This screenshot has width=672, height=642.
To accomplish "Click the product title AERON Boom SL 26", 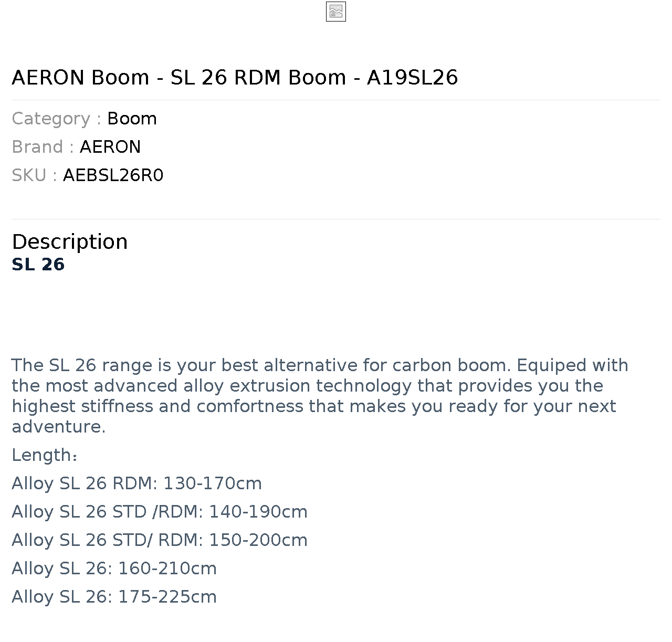I will click(235, 78).
